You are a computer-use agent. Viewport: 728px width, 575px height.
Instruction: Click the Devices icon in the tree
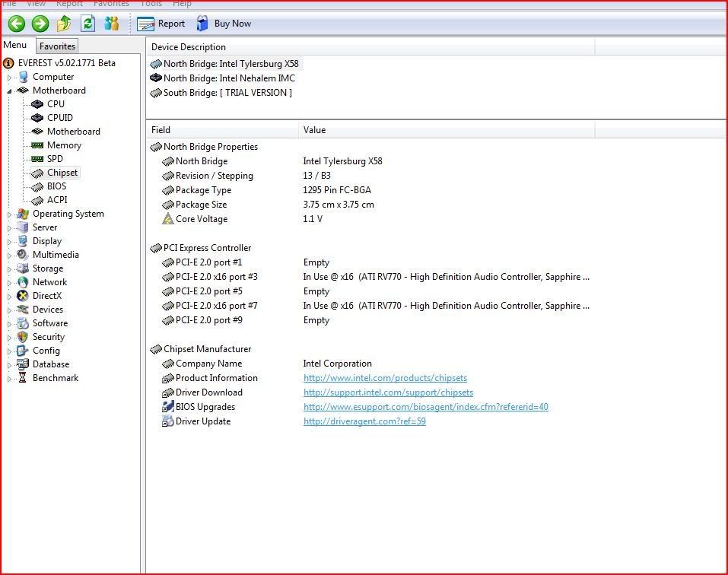23,310
